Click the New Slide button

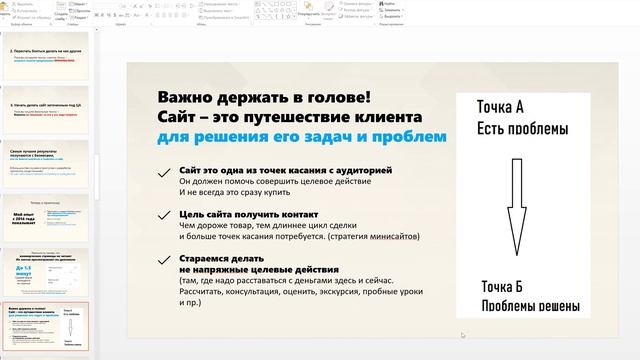click(x=61, y=11)
